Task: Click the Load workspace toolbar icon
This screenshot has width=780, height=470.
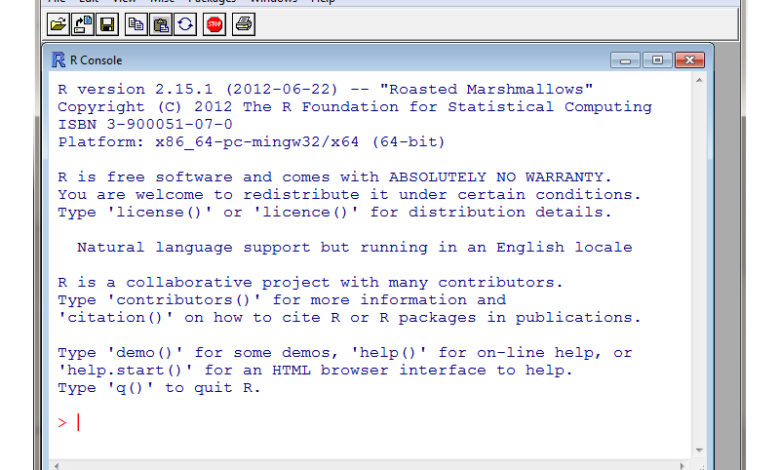Action: tap(83, 24)
